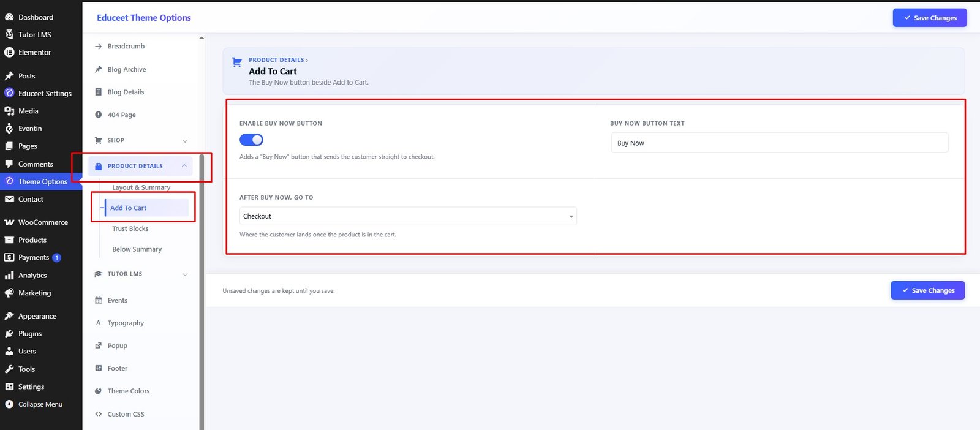Viewport: 980px width, 430px height.
Task: Click the WooCommerce logo icon
Action: (x=9, y=222)
